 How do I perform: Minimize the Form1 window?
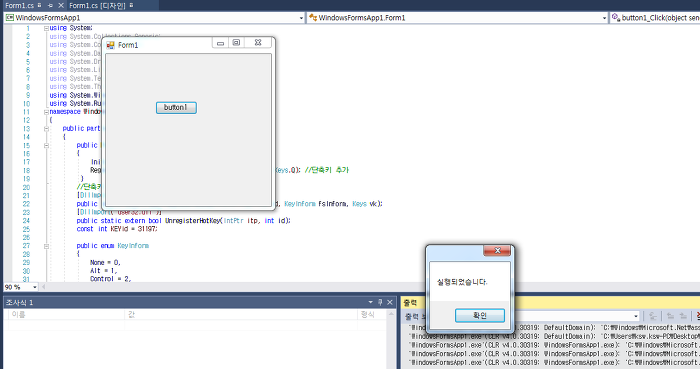220,43
